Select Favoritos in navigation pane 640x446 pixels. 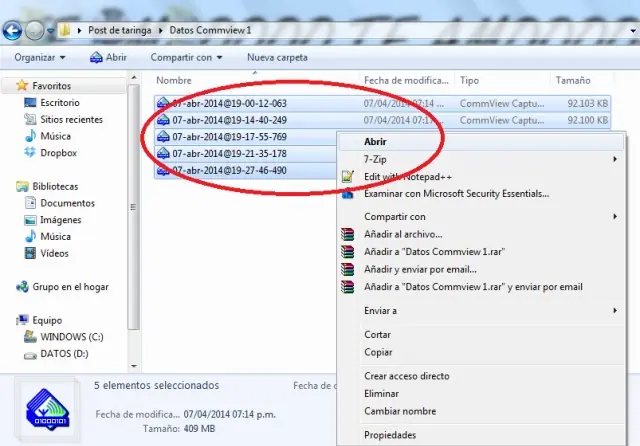(x=51, y=86)
